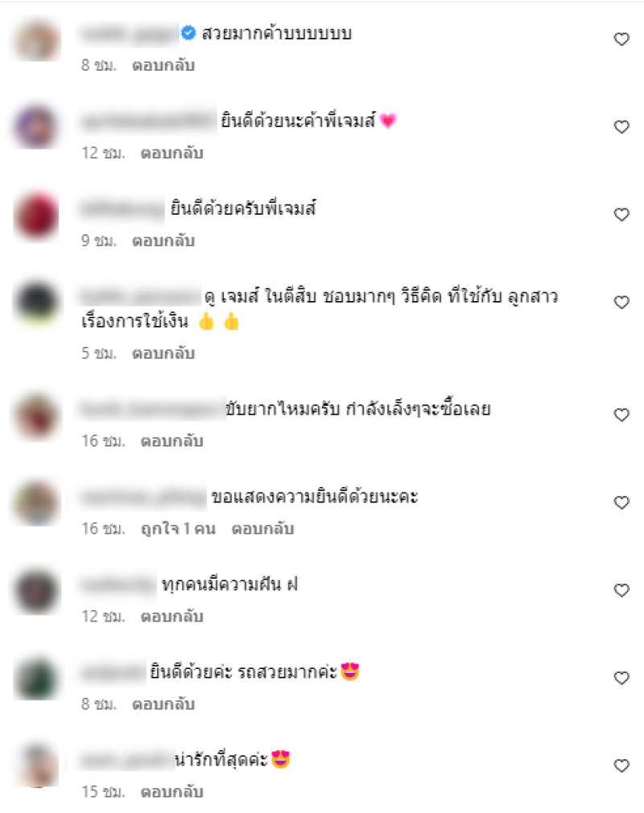Screen dimensions: 644x813
Task: Reply to the 'น่ารักที่สุดค่ะ' comment
Action: click(171, 792)
